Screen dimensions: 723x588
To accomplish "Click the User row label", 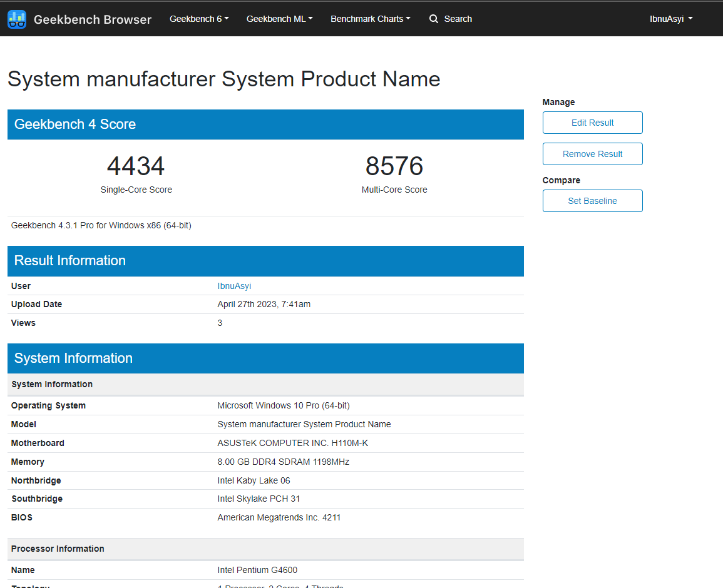I will pos(21,286).
